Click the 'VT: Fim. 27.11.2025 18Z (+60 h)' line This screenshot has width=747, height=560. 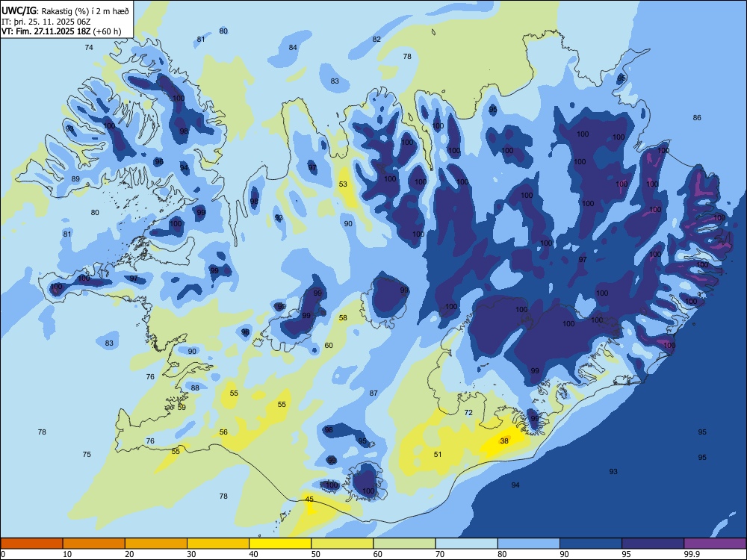pyautogui.click(x=61, y=31)
